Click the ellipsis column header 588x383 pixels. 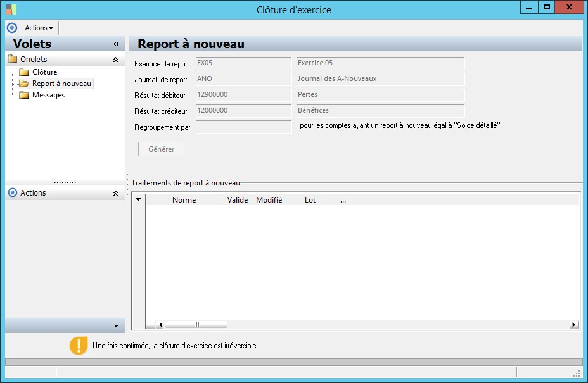tap(343, 201)
